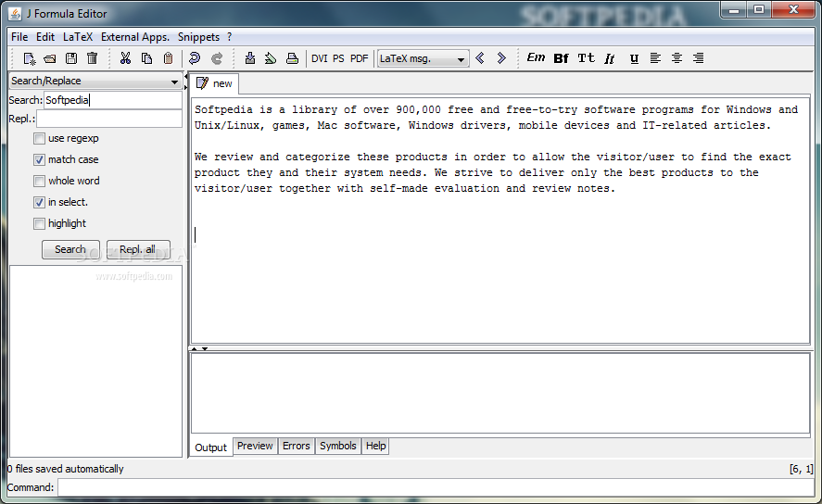Redo the last undone action
The image size is (822, 504).
(217, 58)
